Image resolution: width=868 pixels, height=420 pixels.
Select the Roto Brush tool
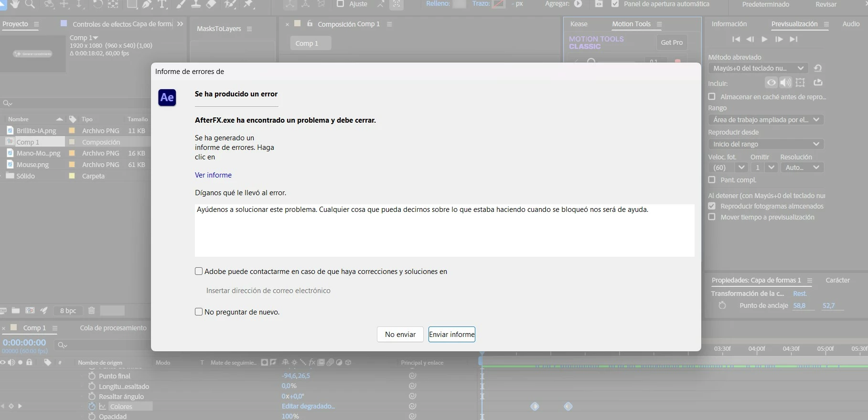(x=230, y=4)
